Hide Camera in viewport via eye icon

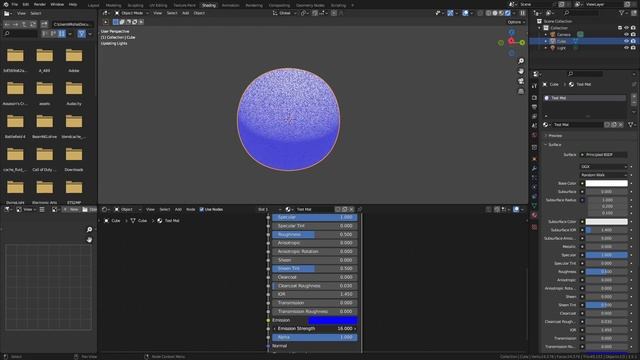click(626, 35)
